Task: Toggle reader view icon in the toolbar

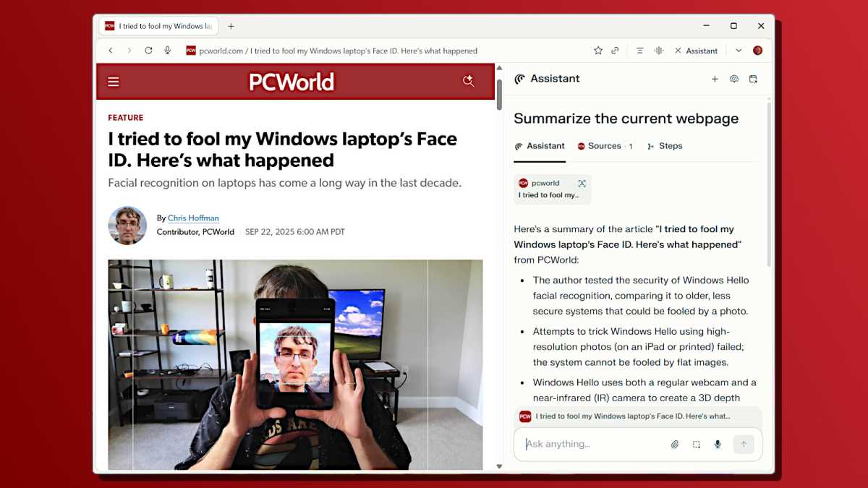Action: click(639, 51)
